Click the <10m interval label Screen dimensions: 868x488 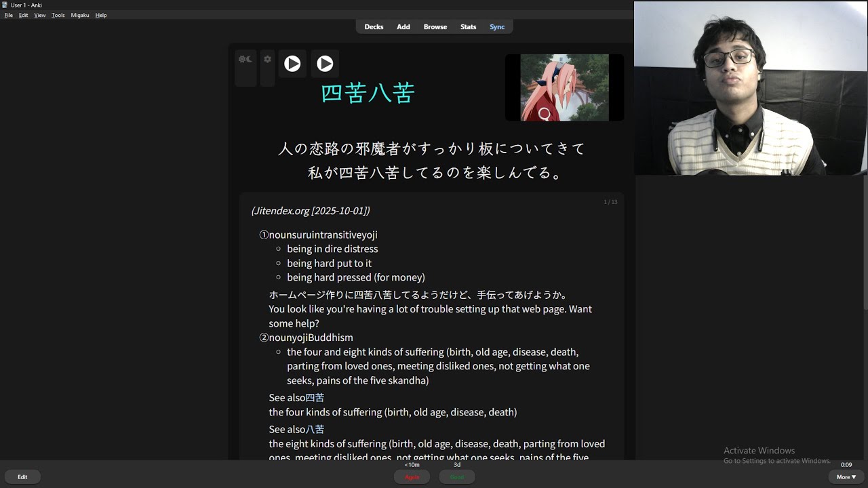tap(412, 465)
